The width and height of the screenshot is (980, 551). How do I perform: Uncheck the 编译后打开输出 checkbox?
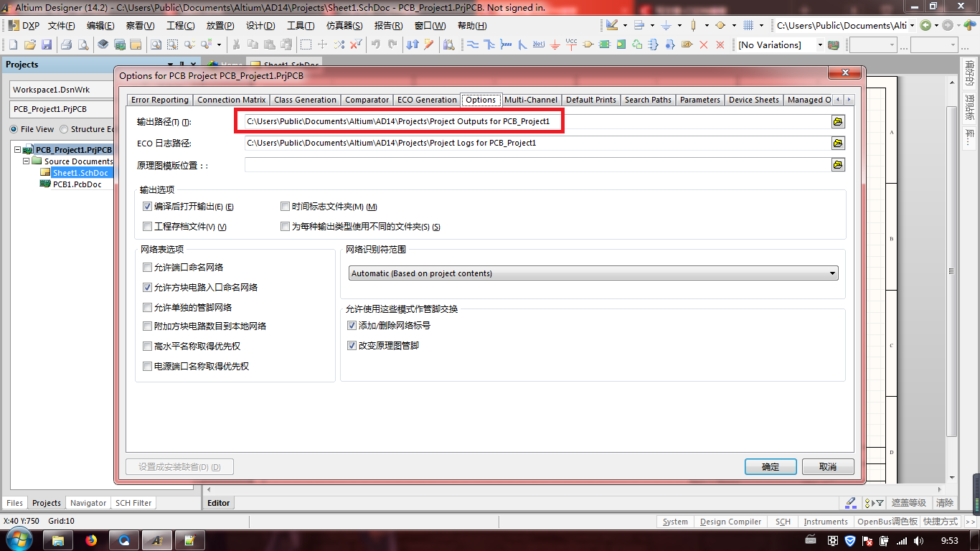pyautogui.click(x=147, y=207)
